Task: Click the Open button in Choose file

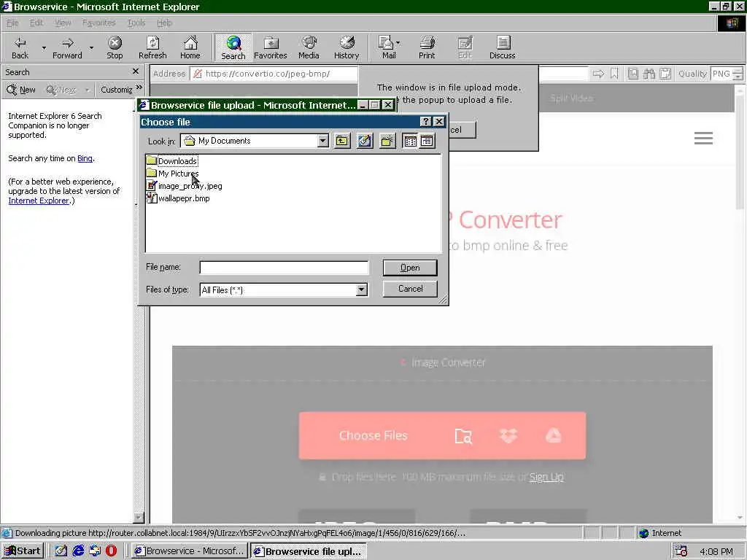Action: point(410,268)
